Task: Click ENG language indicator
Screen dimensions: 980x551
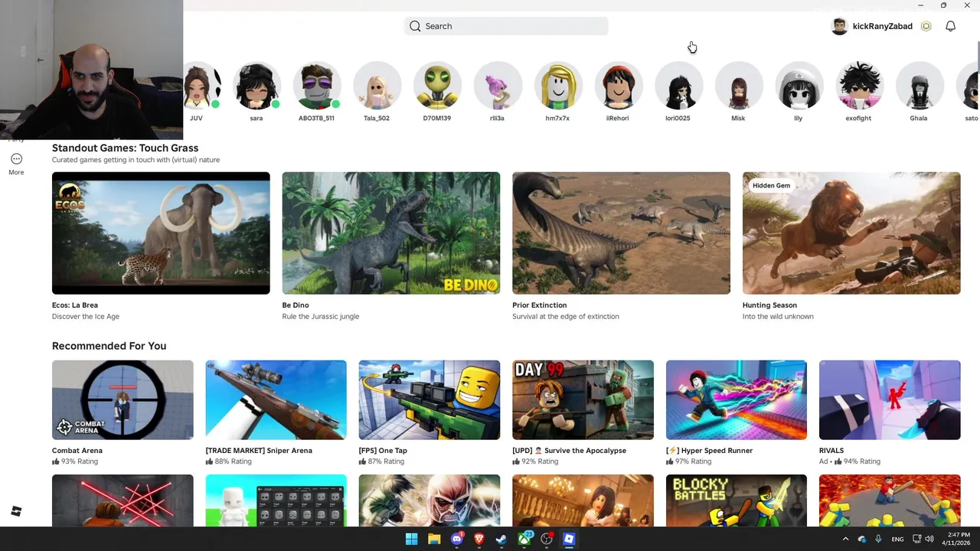Action: tap(897, 539)
